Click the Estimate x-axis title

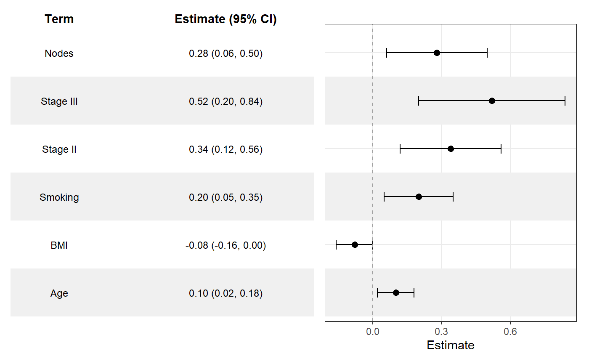point(451,346)
